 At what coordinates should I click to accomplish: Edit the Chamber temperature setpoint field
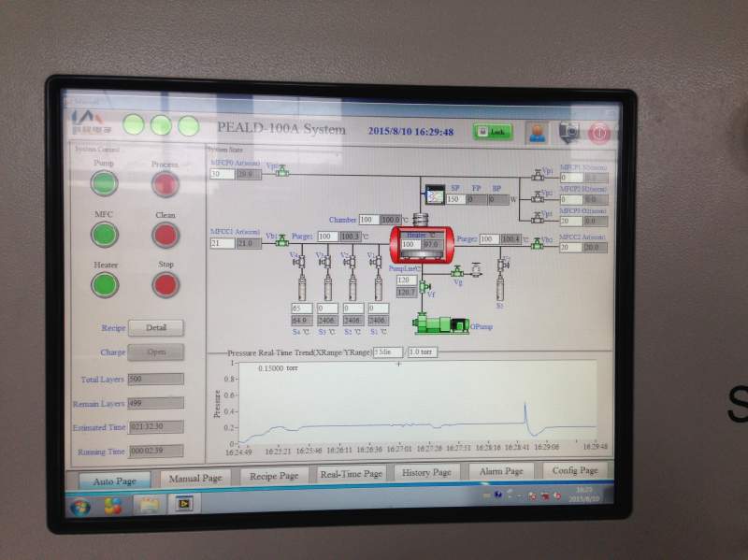pyautogui.click(x=369, y=220)
